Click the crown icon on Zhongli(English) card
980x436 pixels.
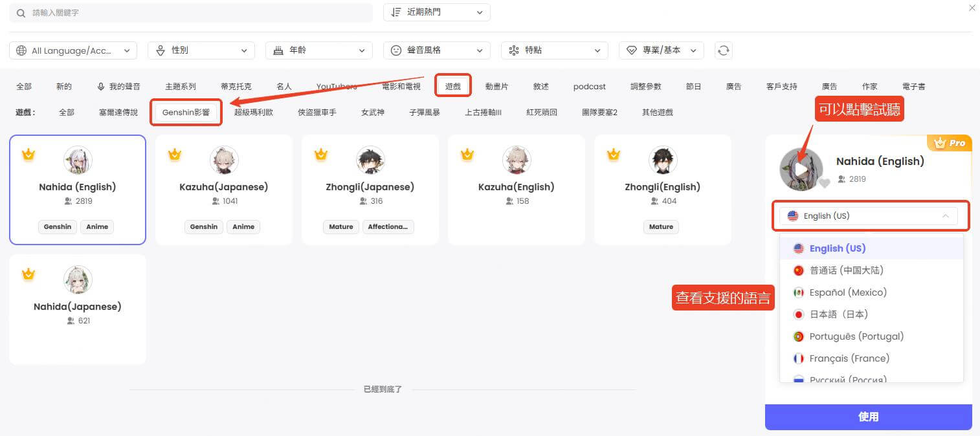614,154
